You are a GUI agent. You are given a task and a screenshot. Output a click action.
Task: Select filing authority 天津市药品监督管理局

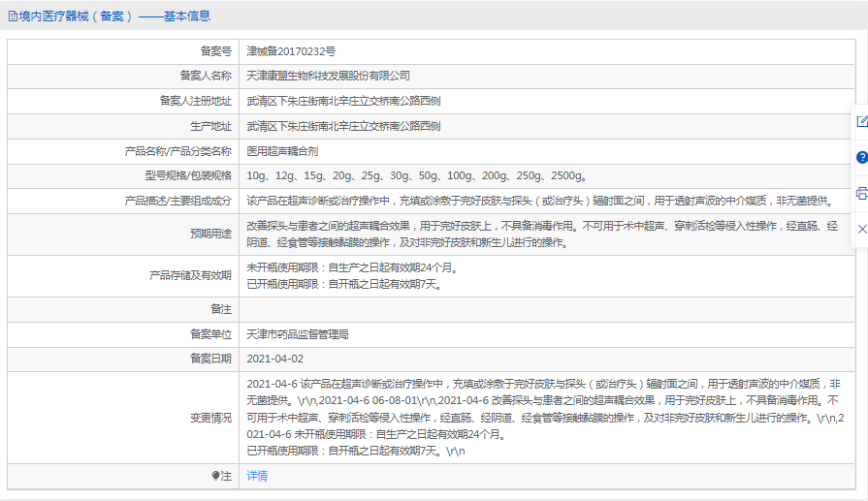298,334
